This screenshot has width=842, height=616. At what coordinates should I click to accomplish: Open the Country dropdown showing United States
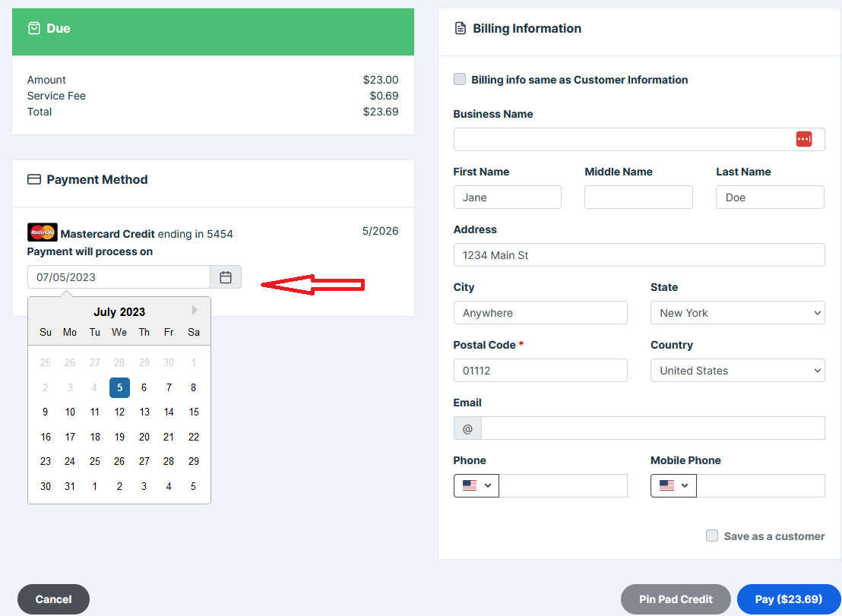737,370
